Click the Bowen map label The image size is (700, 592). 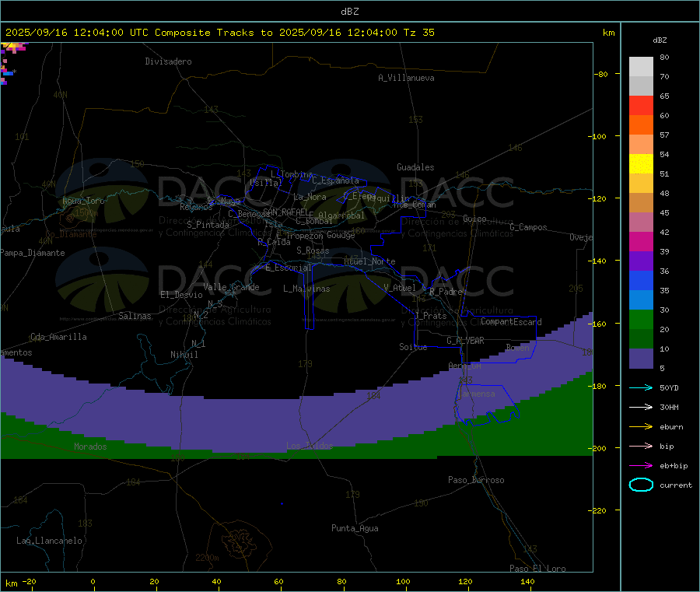coord(517,347)
